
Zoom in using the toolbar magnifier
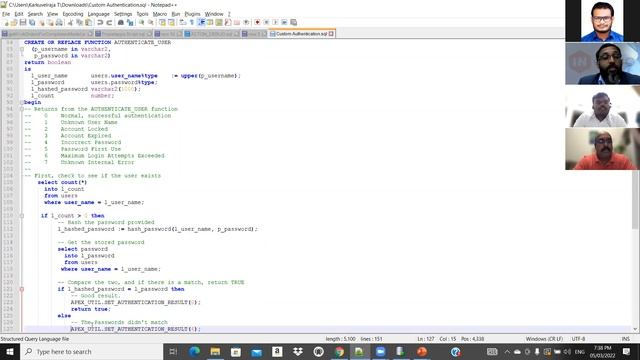click(x=142, y=22)
